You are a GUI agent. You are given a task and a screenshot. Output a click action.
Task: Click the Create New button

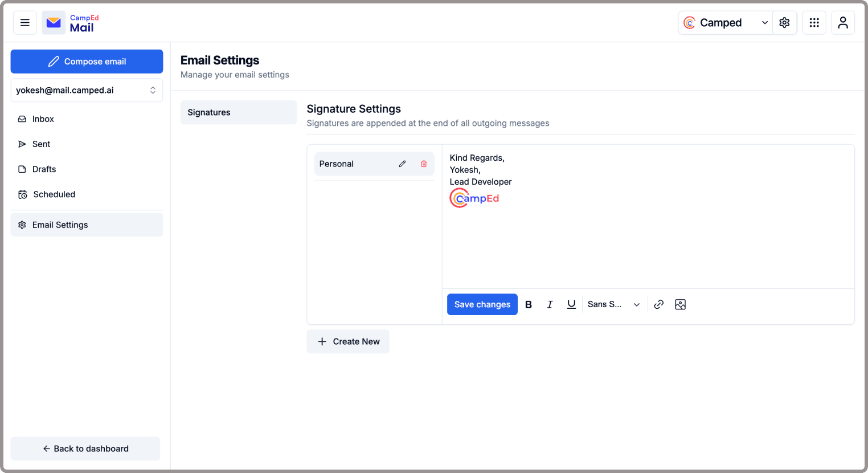coord(348,341)
